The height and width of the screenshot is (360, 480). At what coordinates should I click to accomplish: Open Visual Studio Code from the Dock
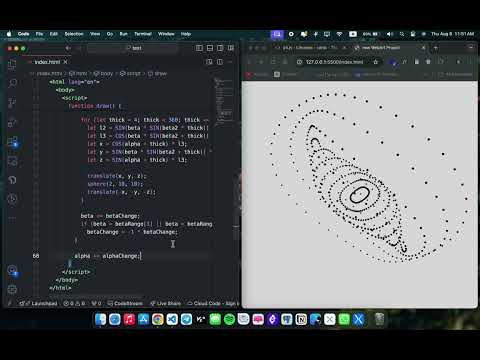click(x=172, y=319)
